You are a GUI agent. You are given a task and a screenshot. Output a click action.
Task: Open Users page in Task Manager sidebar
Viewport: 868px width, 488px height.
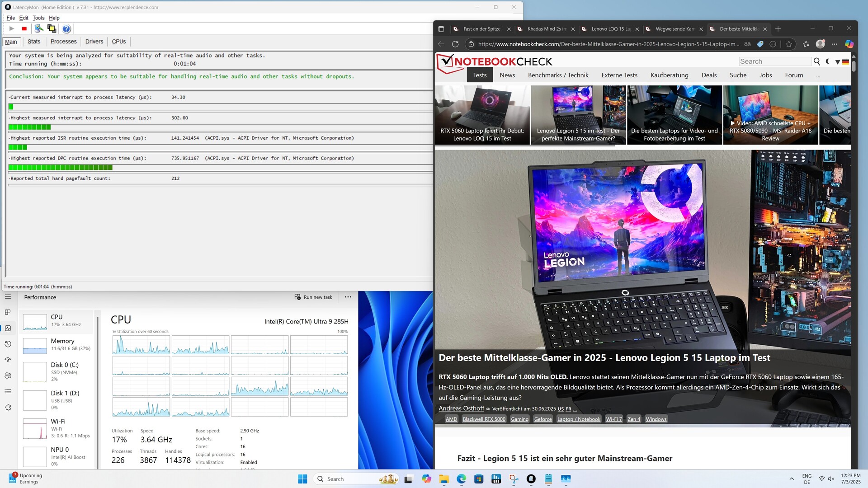tap(8, 375)
